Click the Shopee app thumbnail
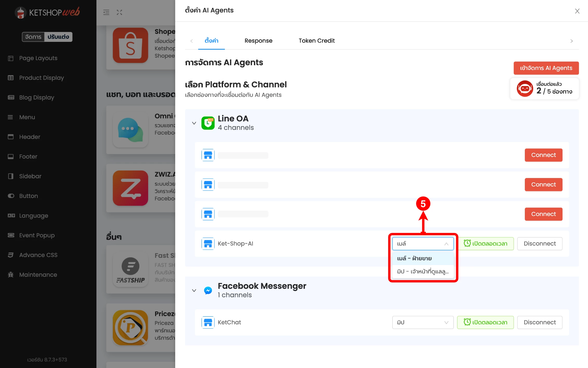 tap(130, 45)
